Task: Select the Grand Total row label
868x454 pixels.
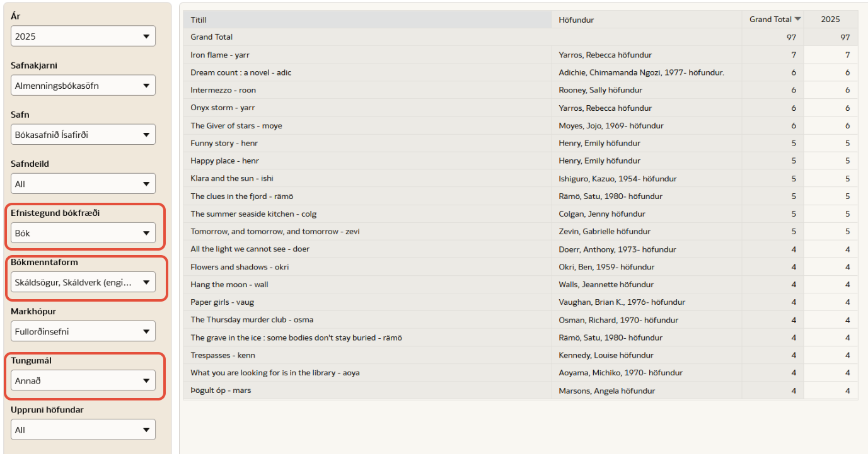Action: click(x=211, y=37)
